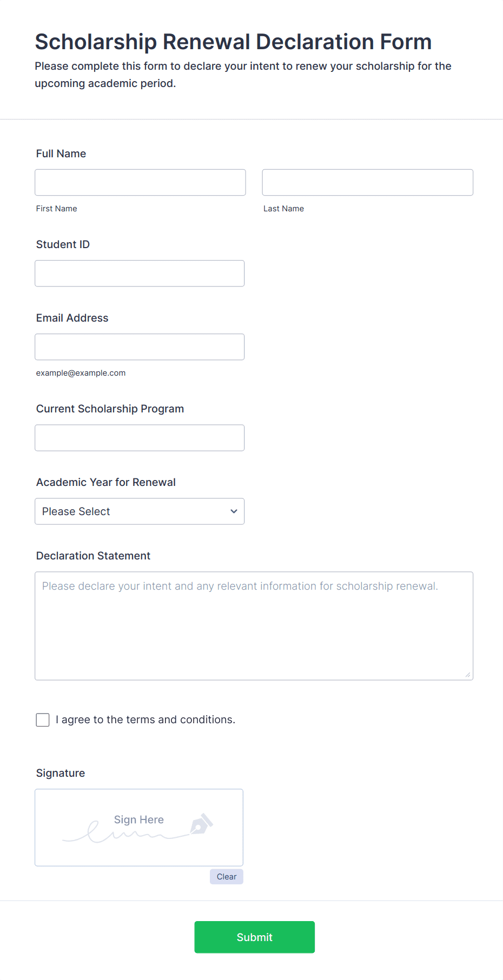Focus the Current Scholarship Program field
Viewport: 503px width, 980px height.
140,438
